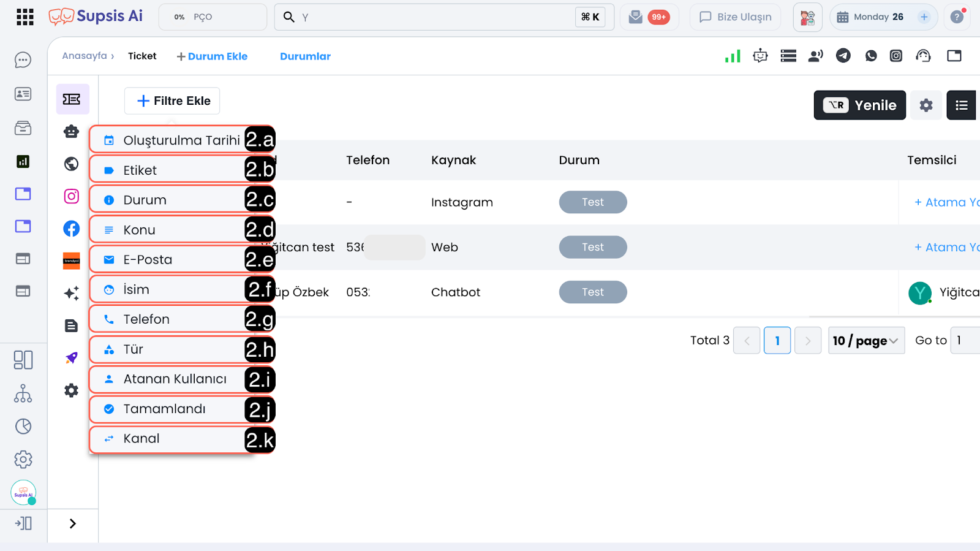Open the 10 / page size dropdown
Viewport: 980px width, 551px height.
865,341
